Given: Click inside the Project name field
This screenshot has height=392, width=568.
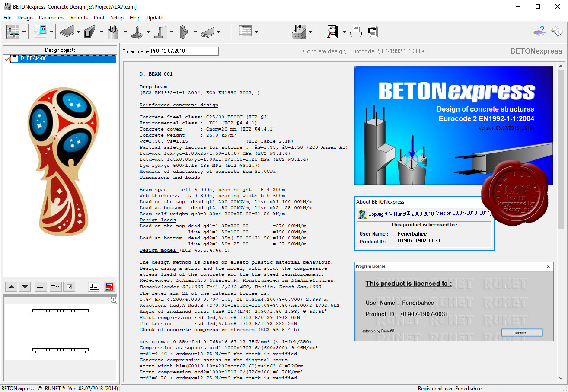Looking at the screenshot, I should (184, 51).
